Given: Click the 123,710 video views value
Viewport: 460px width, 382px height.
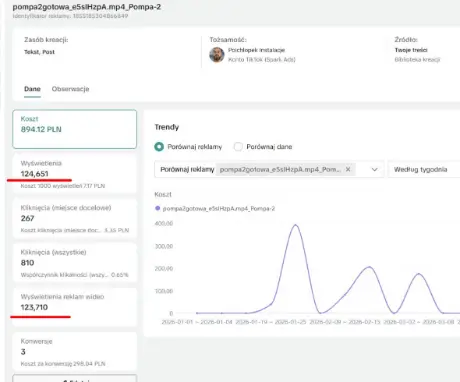Looking at the screenshot, I should click(34, 307).
